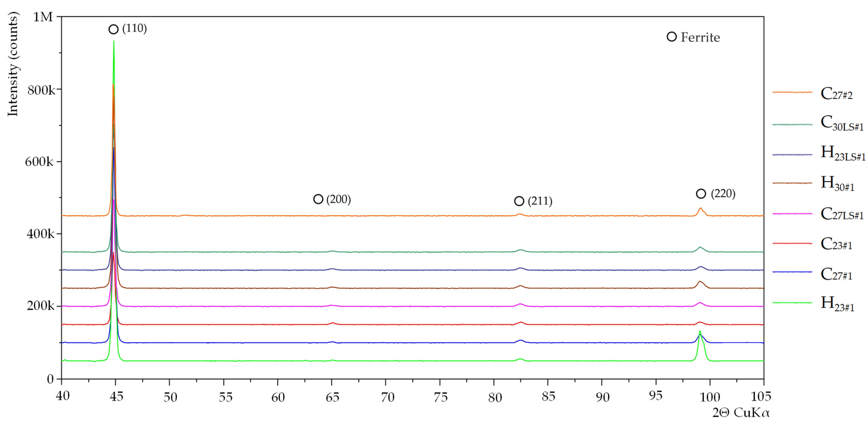Click the orange C27#2 legend line
This screenshot has width=868, height=422.
(x=792, y=92)
